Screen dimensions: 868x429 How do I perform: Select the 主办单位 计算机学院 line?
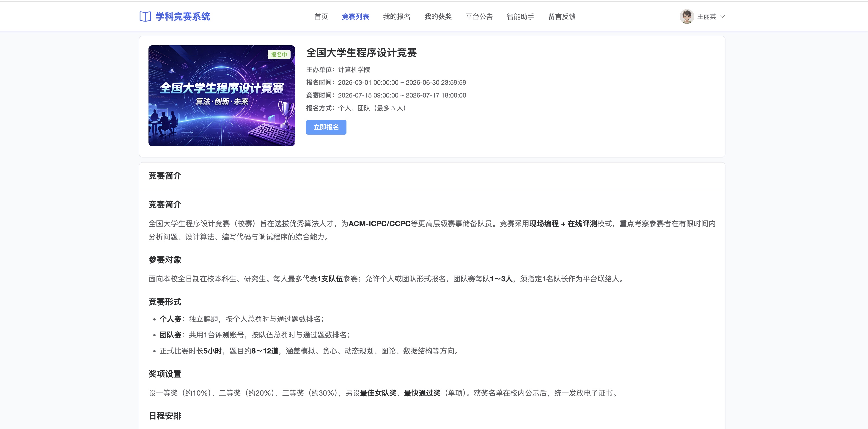[x=338, y=70]
